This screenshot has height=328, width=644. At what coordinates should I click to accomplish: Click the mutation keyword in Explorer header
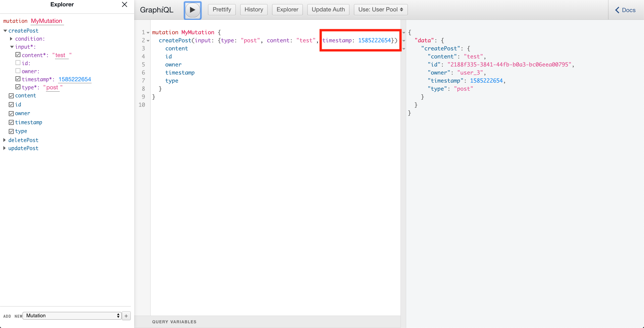[15, 21]
